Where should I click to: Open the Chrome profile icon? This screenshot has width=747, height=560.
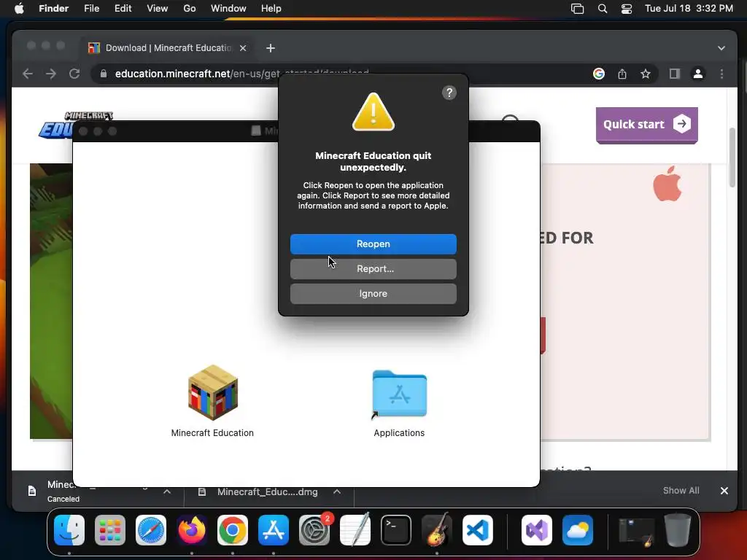tap(698, 74)
